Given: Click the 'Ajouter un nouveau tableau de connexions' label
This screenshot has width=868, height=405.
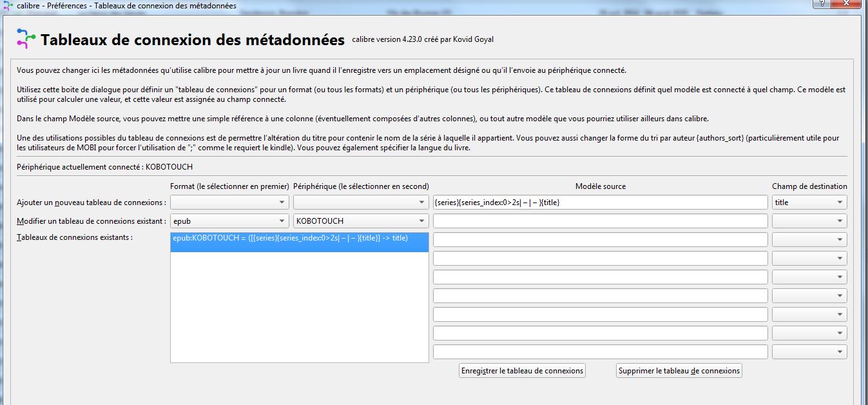Looking at the screenshot, I should pos(92,202).
